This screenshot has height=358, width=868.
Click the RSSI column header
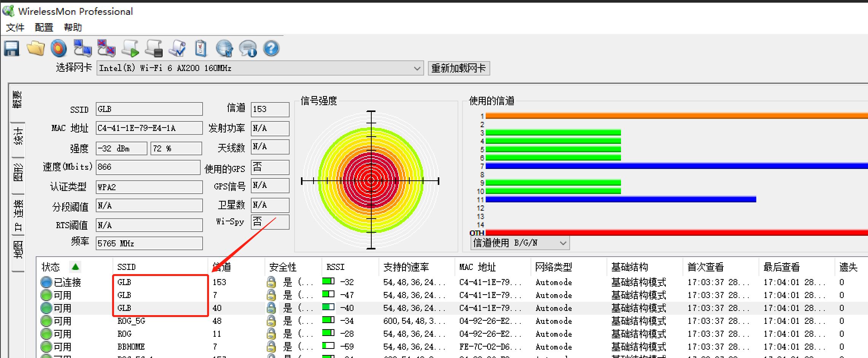point(335,267)
